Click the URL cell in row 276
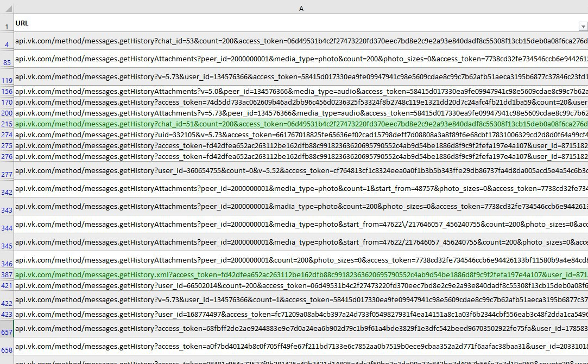 [x=301, y=156]
